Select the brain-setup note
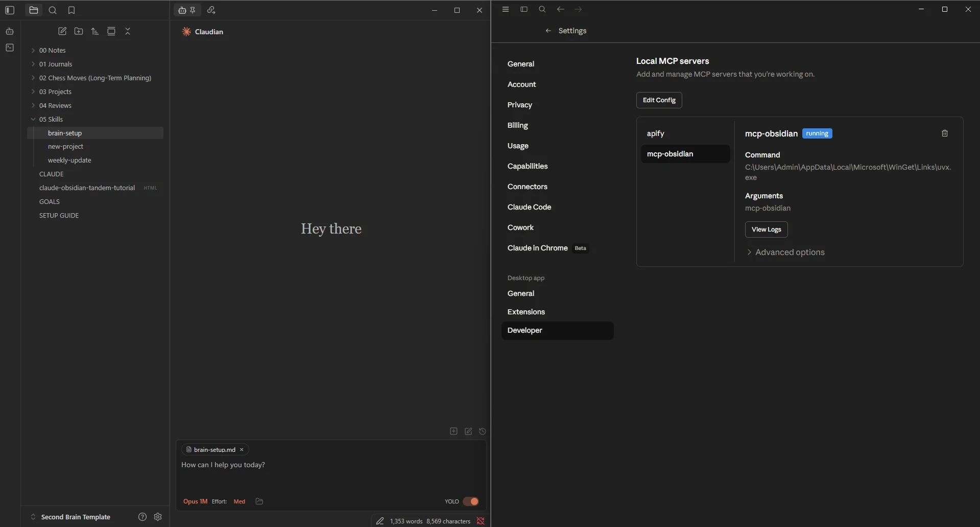 click(x=95, y=133)
